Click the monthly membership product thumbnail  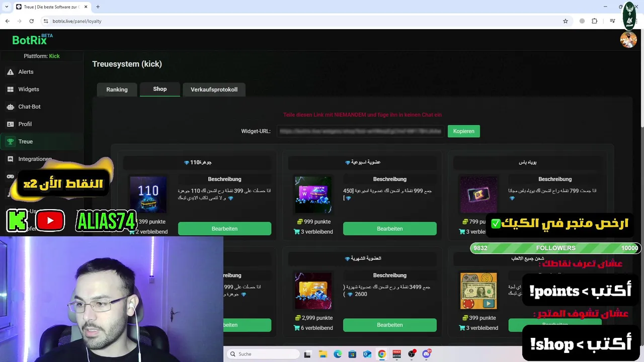click(x=313, y=291)
